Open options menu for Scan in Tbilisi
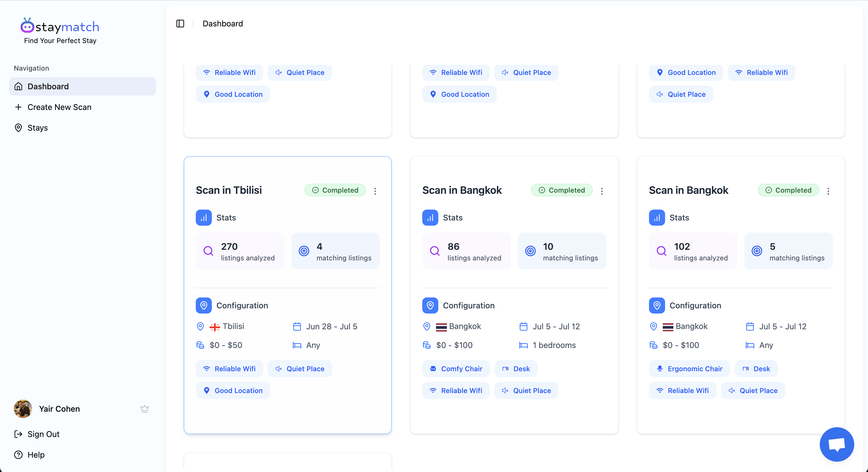The width and height of the screenshot is (868, 472). (x=375, y=191)
